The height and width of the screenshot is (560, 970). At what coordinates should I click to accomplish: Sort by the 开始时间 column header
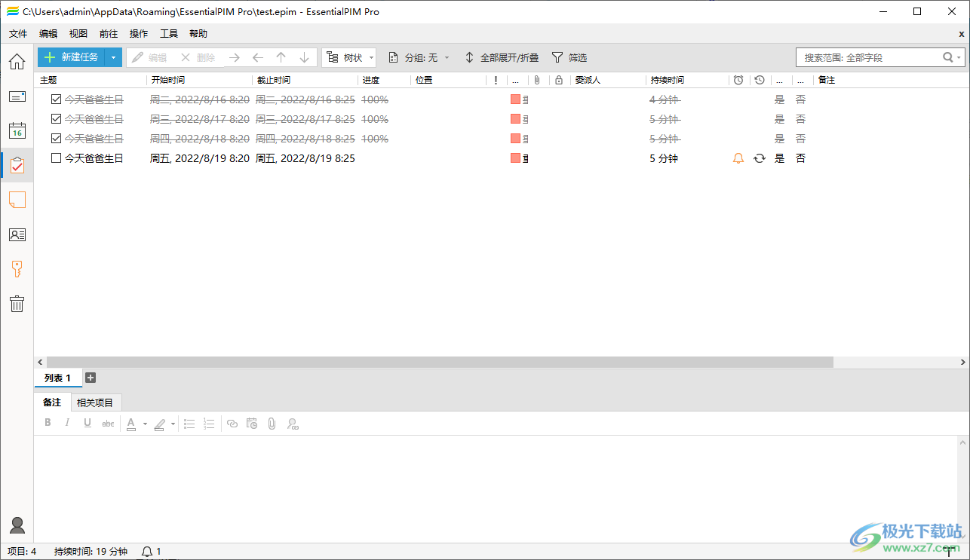coord(199,80)
